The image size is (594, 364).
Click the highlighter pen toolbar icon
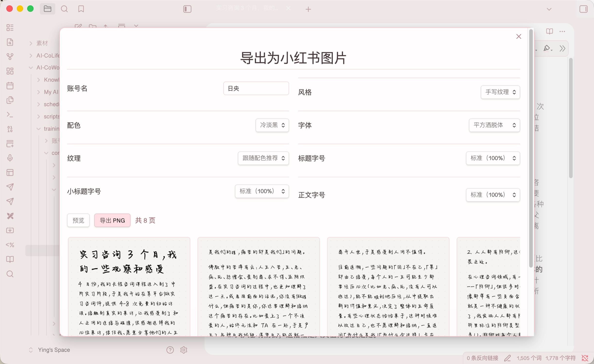[x=547, y=48]
